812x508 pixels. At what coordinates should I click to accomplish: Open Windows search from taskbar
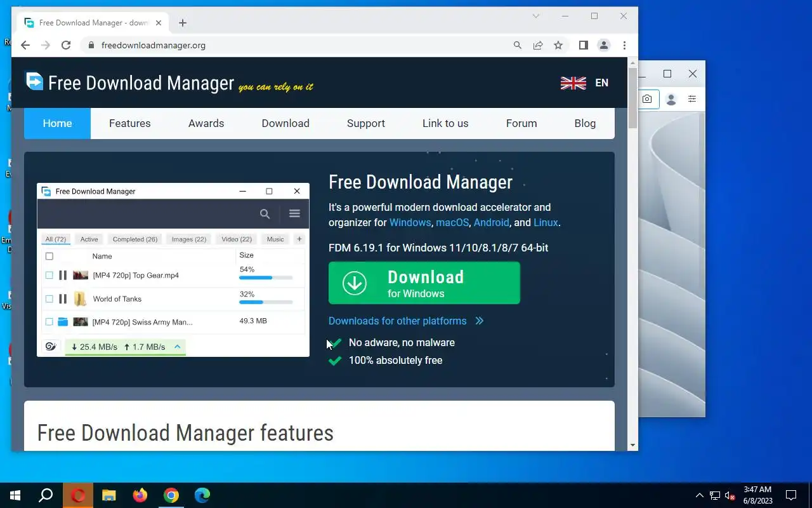(46, 495)
